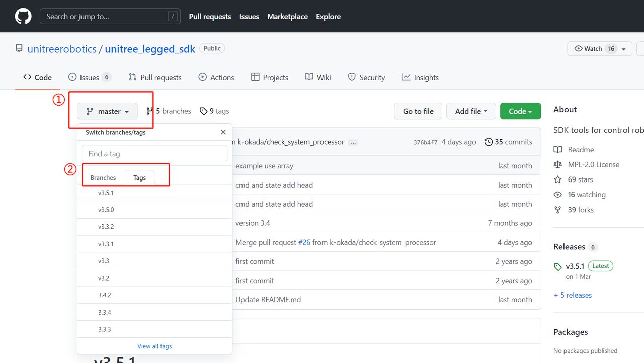Open Explore in top navigation
This screenshot has height=363, width=644.
[x=328, y=17]
